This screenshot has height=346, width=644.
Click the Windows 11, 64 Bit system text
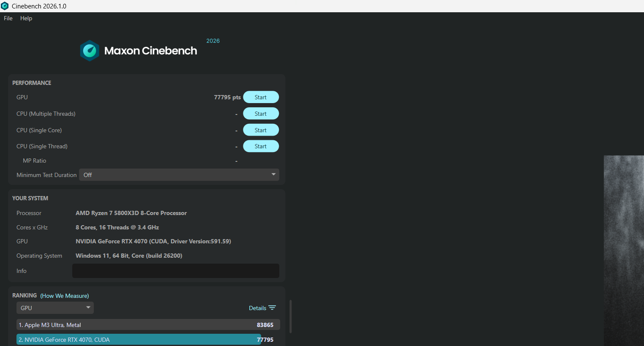(129, 256)
